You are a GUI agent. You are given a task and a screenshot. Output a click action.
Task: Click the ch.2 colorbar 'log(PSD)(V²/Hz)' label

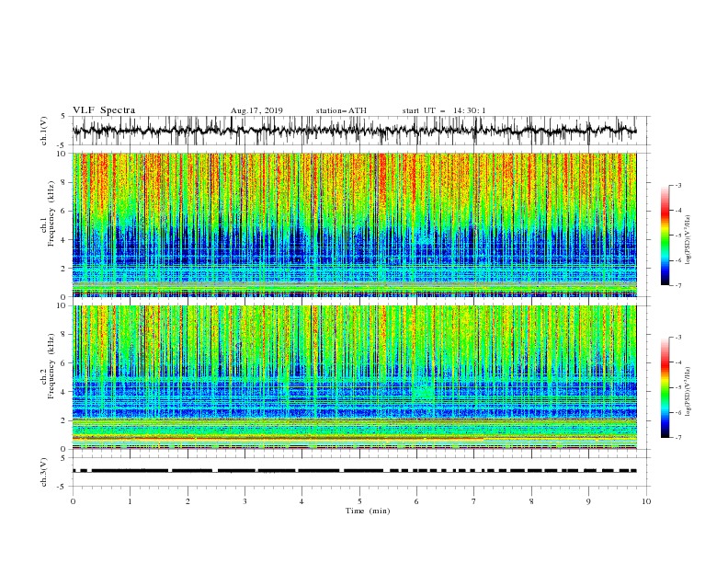click(688, 391)
